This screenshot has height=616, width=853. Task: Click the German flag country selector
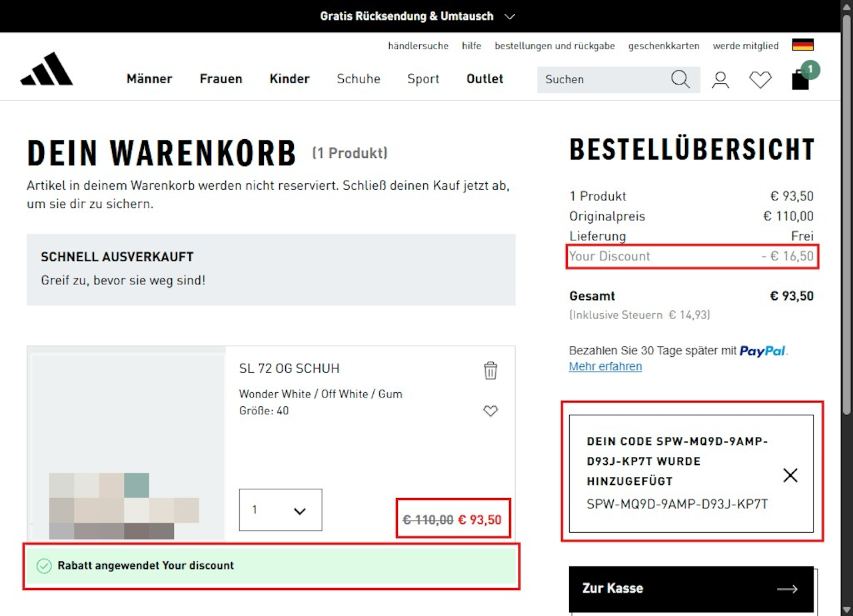click(x=803, y=45)
